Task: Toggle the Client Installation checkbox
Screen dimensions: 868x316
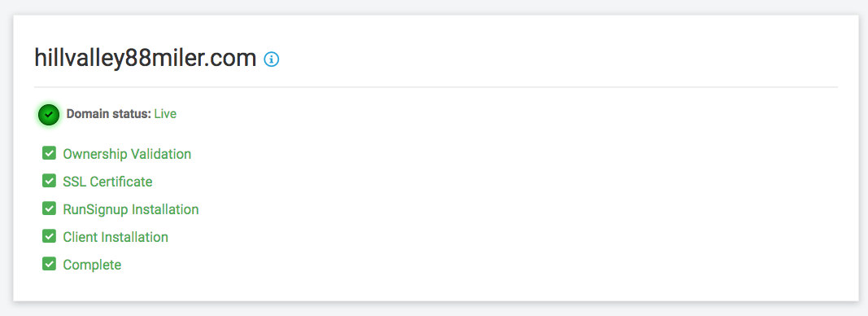Action: [x=50, y=236]
